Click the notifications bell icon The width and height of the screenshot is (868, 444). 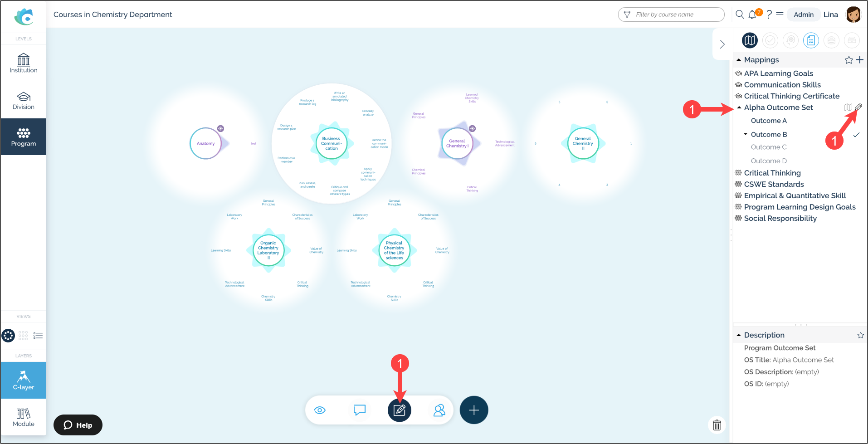(752, 15)
